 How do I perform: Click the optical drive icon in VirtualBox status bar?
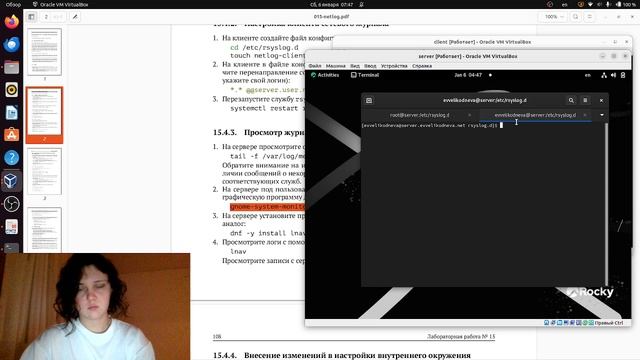tap(553, 323)
